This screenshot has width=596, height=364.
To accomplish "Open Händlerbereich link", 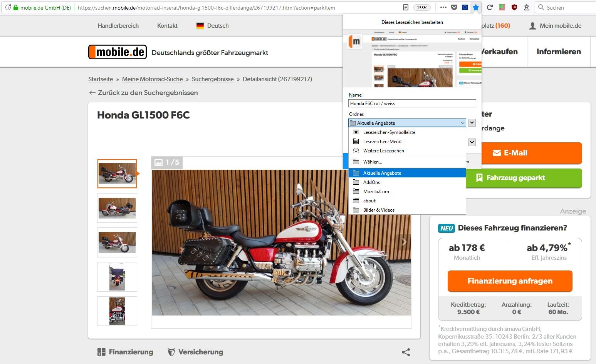I will tap(118, 26).
